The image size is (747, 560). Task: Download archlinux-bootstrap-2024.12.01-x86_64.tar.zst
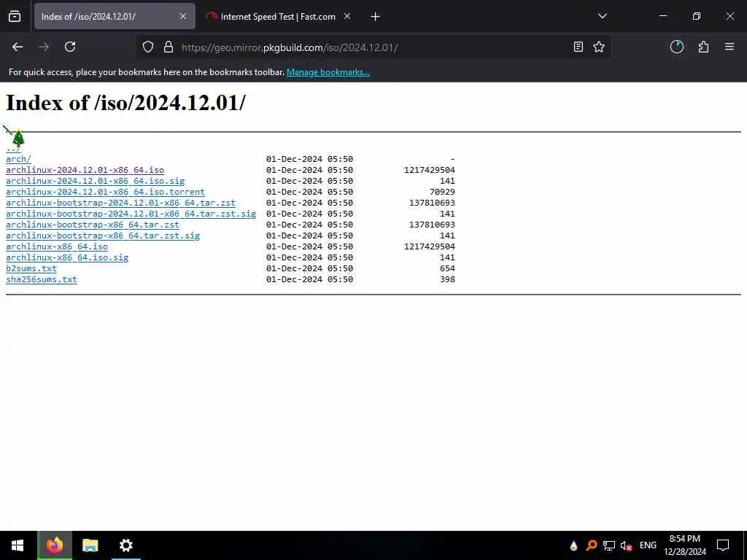pyautogui.click(x=120, y=203)
